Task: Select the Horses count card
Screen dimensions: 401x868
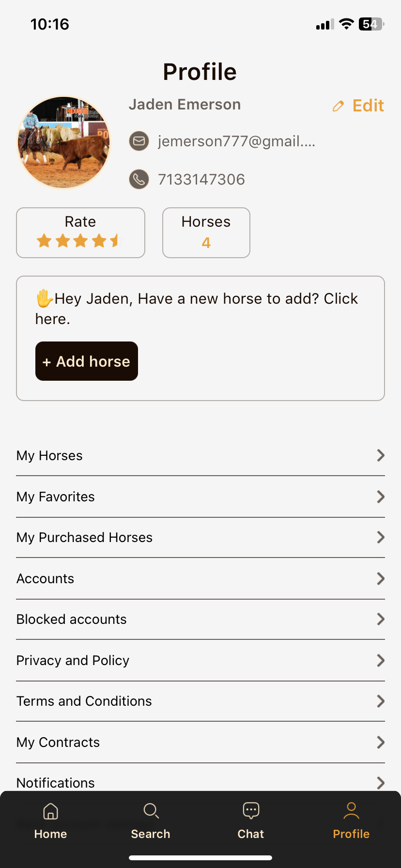Action: pyautogui.click(x=206, y=232)
